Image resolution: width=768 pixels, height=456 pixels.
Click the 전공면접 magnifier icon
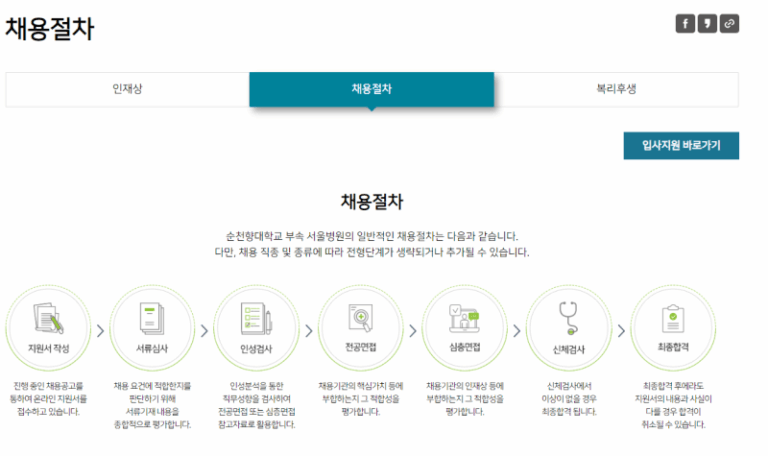point(360,317)
